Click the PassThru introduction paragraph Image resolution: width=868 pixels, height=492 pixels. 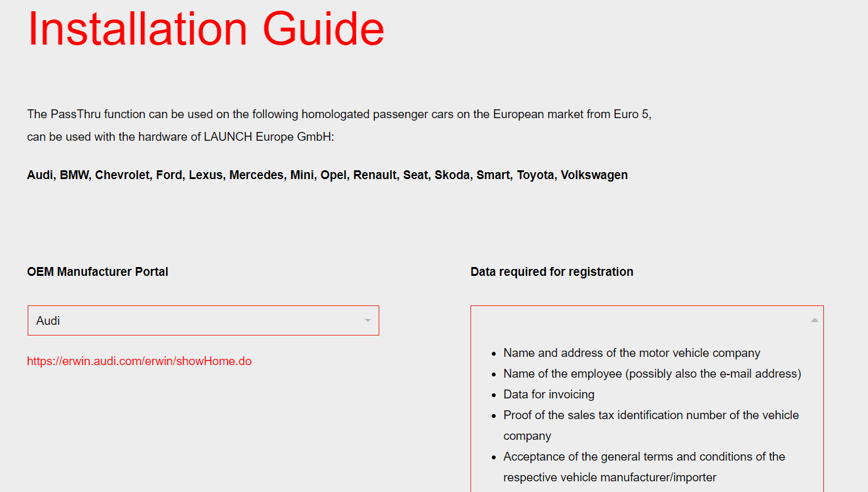[340, 124]
